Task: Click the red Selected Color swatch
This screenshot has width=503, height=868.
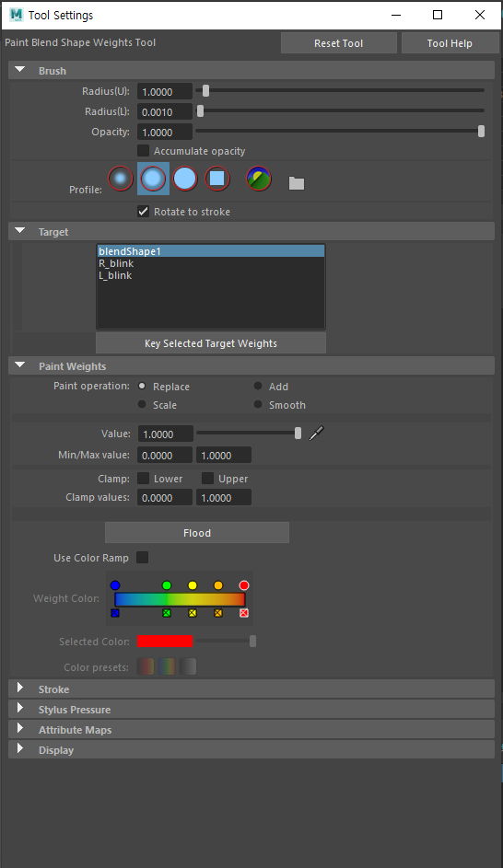Action: 165,641
